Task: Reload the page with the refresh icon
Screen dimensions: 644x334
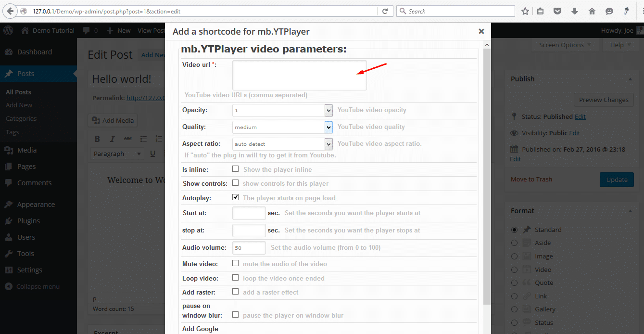Action: click(x=385, y=11)
